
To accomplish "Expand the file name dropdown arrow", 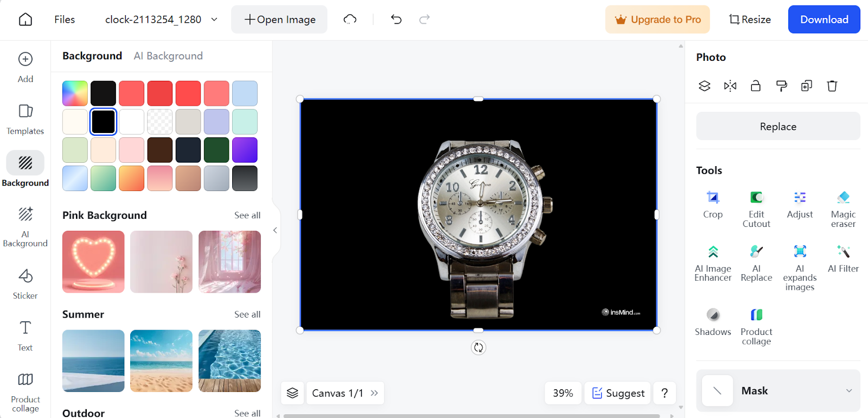I will point(214,20).
